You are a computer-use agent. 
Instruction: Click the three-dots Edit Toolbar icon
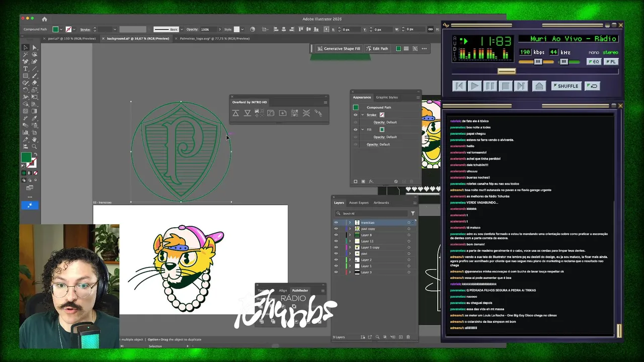point(30,197)
